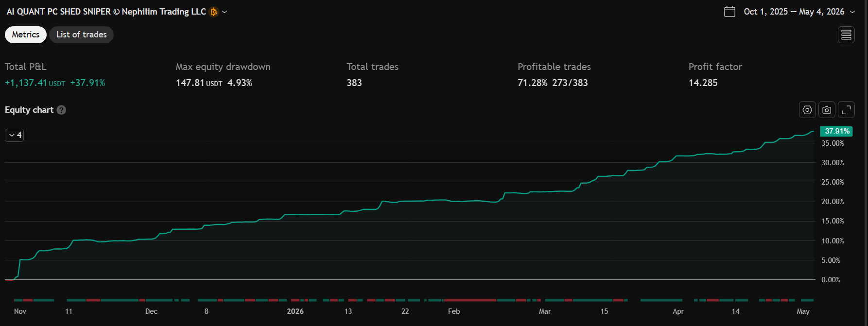Click the Bitcoin-style strategy badge icon

214,12
